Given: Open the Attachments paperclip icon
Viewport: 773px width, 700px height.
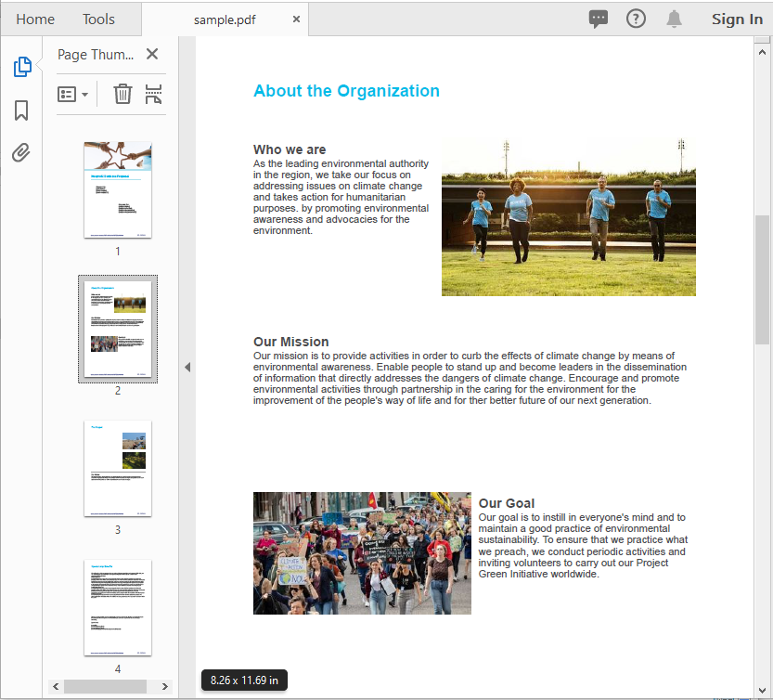Looking at the screenshot, I should (x=20, y=152).
